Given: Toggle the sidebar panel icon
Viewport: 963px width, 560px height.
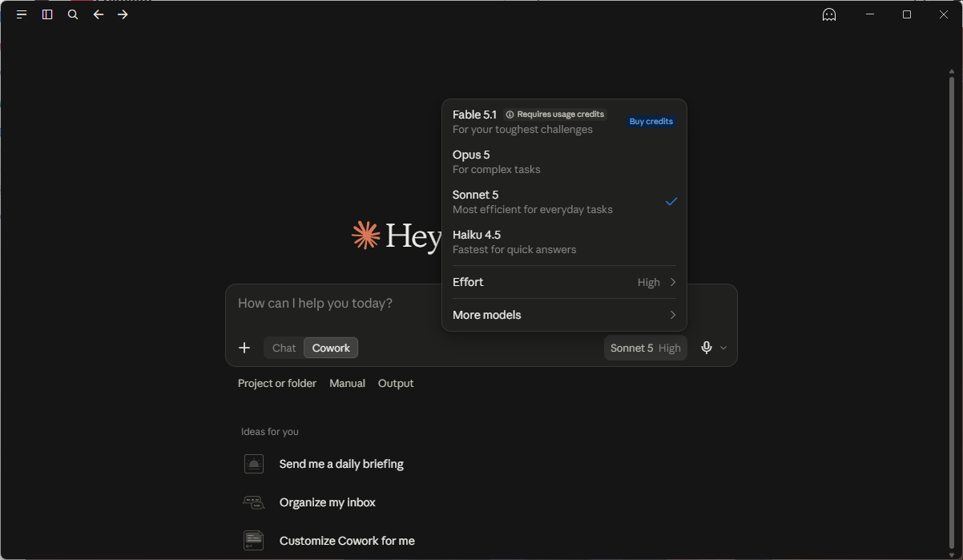Looking at the screenshot, I should (47, 14).
